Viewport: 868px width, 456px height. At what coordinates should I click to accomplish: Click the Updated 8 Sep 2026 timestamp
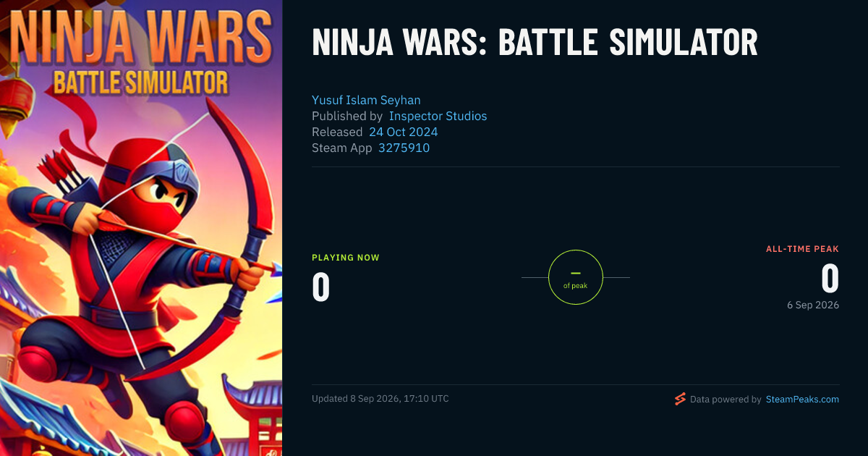(380, 399)
